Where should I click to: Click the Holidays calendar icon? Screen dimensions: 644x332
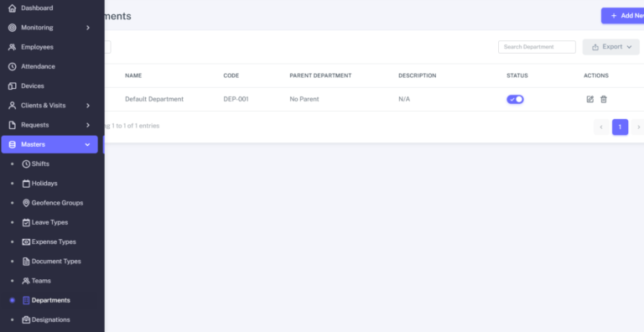click(26, 184)
